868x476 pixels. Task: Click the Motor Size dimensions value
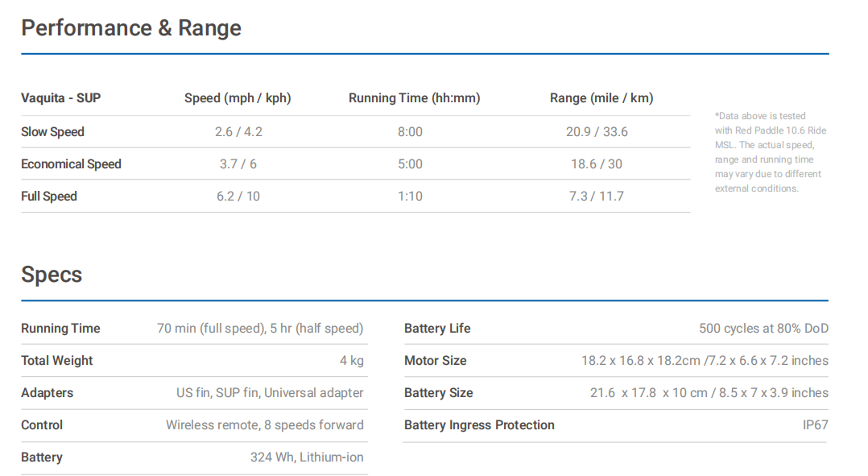point(705,360)
